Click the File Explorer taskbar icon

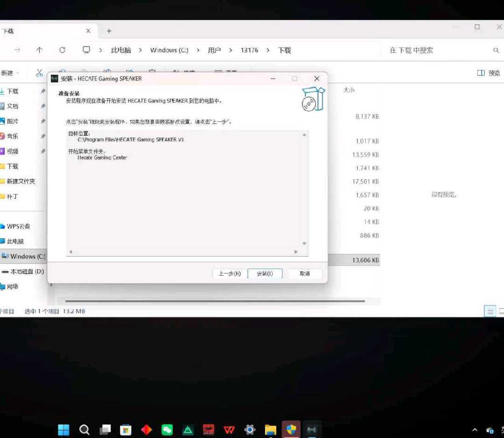(271, 430)
